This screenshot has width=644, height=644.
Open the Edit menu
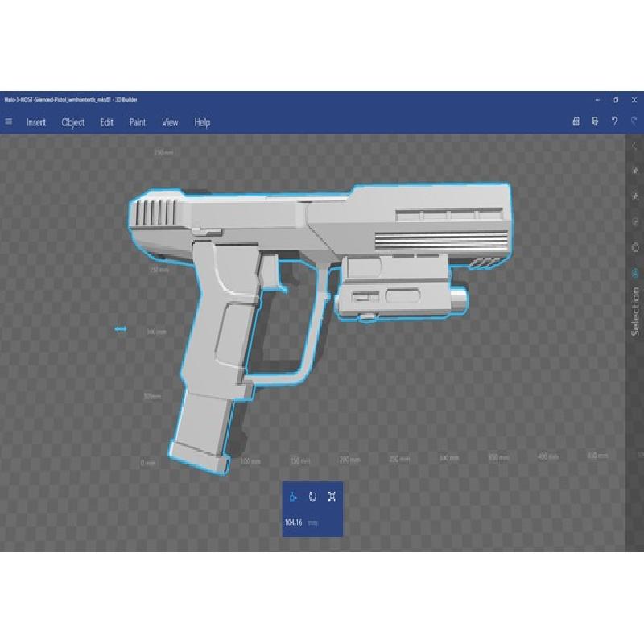point(107,122)
